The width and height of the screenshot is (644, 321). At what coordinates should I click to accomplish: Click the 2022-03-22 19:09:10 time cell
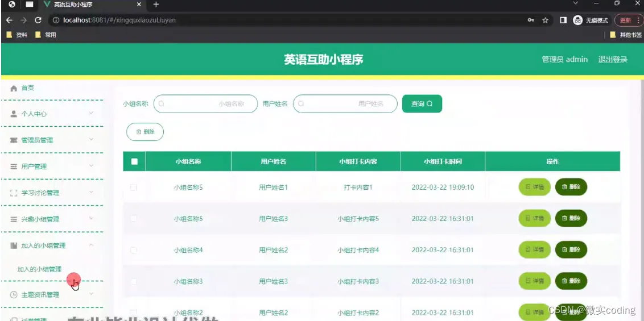coord(443,187)
